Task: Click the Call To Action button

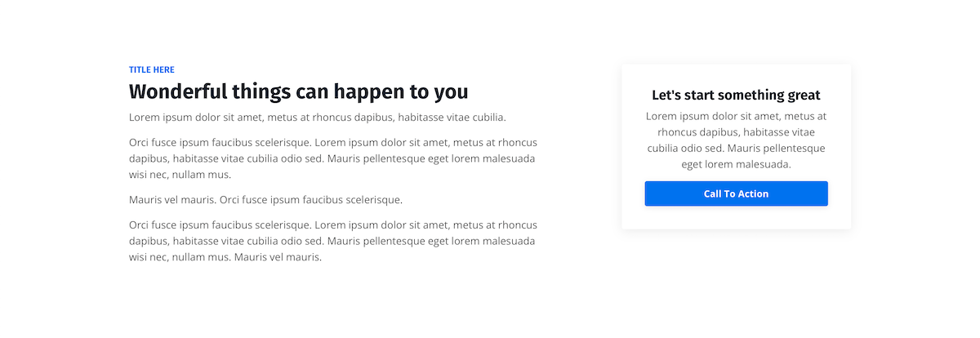Action: (x=736, y=193)
